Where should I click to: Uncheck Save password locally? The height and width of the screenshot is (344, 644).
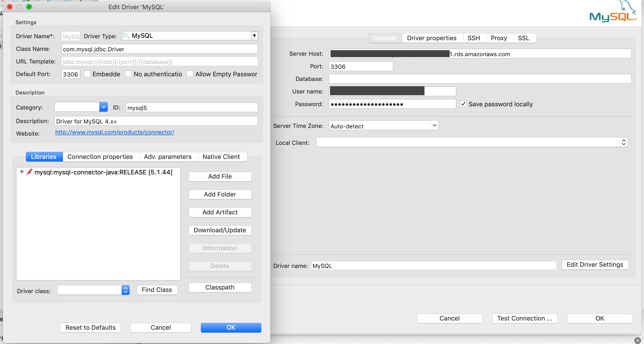[x=463, y=104]
